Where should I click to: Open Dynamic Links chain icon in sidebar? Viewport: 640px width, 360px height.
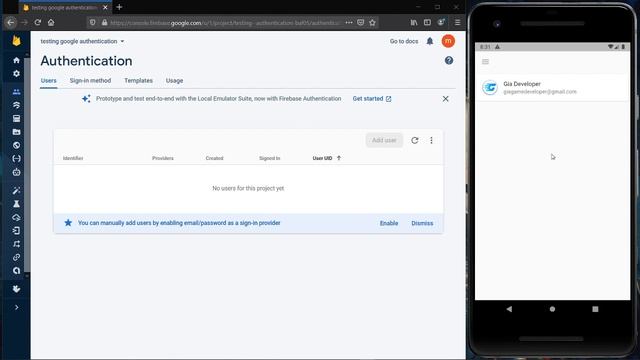pos(16,257)
